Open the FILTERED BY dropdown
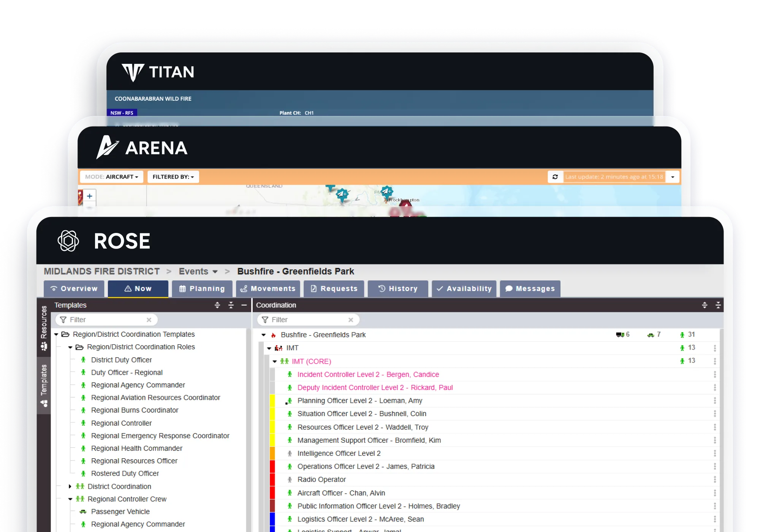Image resolution: width=760 pixels, height=532 pixels. pyautogui.click(x=173, y=176)
